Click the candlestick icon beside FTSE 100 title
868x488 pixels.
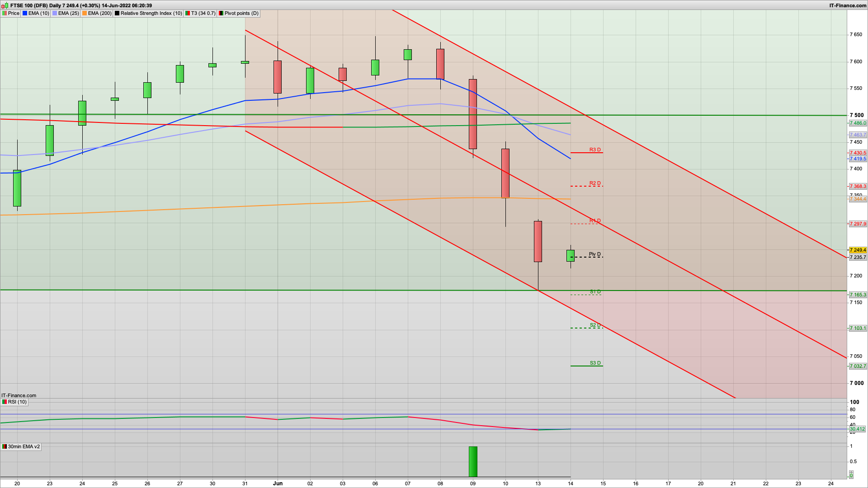[x=5, y=5]
